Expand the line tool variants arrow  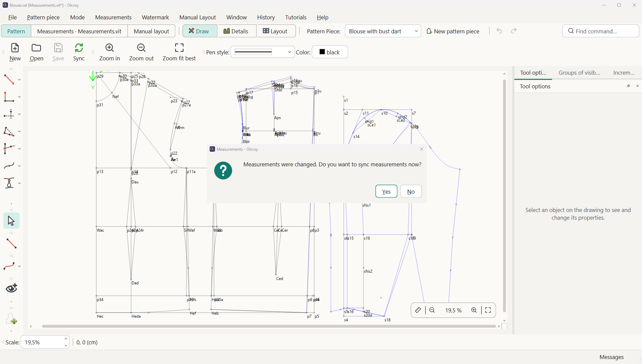(19, 80)
